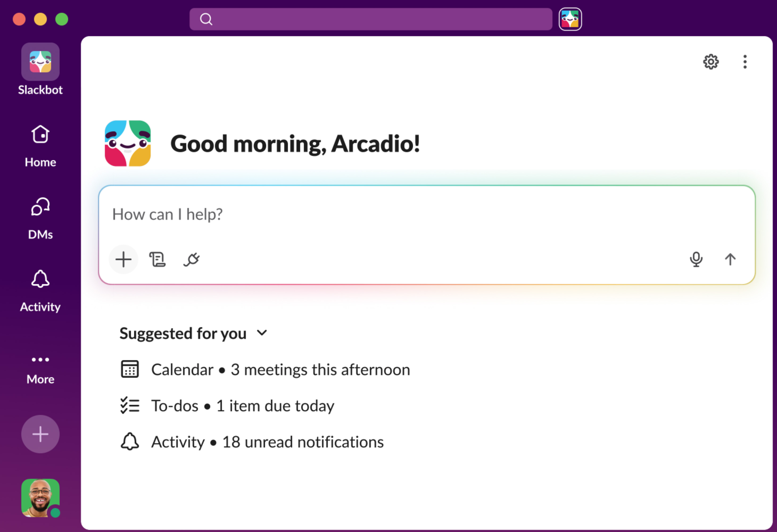
Task: Send the message with the up arrow
Action: point(730,259)
